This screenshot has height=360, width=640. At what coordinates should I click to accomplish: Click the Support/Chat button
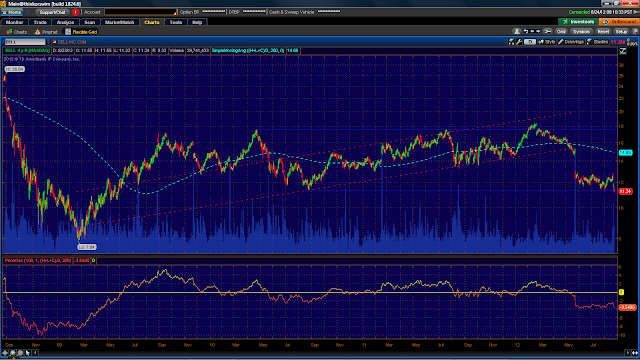[x=53, y=12]
